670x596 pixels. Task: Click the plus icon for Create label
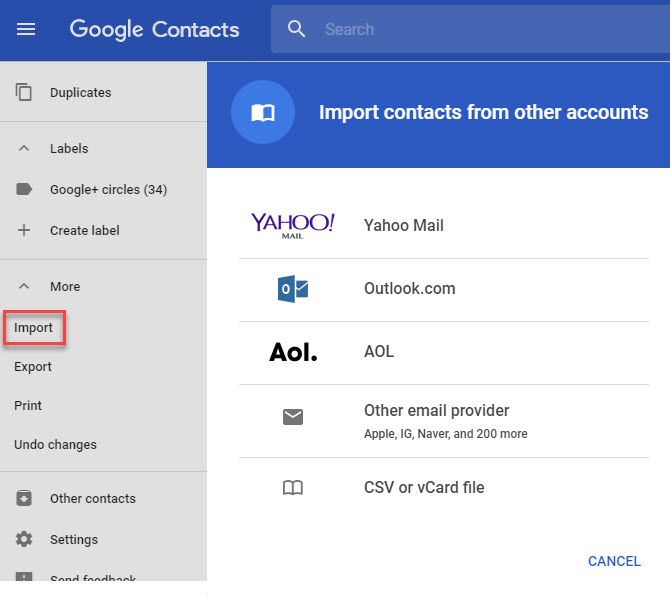point(24,230)
